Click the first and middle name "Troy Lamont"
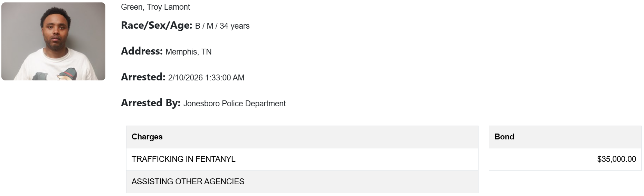Image resolution: width=644 pixels, height=196 pixels. 168,7
